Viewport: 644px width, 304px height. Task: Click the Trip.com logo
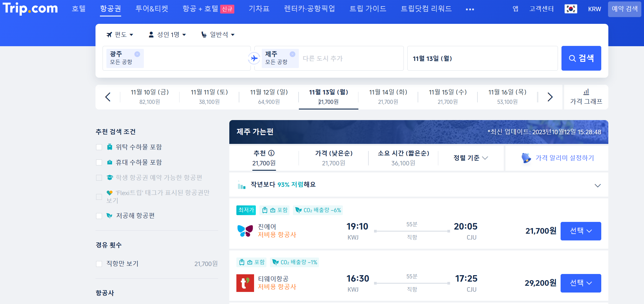(x=30, y=9)
